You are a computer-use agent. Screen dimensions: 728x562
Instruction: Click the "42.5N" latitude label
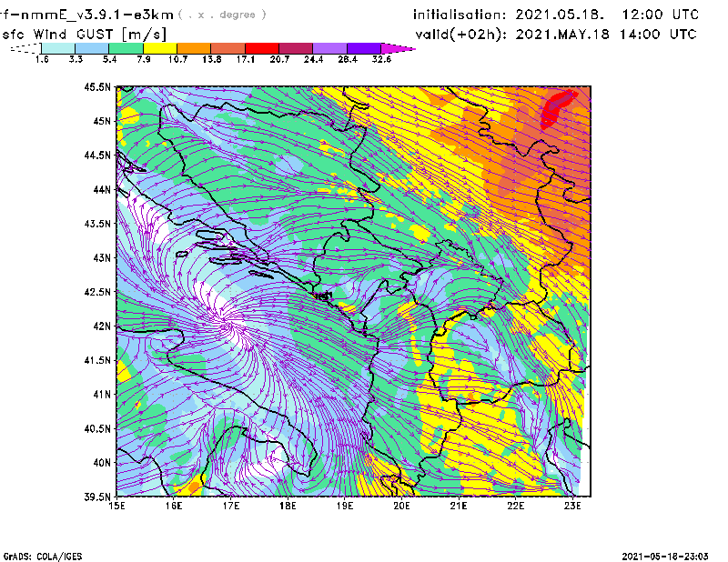[97, 292]
